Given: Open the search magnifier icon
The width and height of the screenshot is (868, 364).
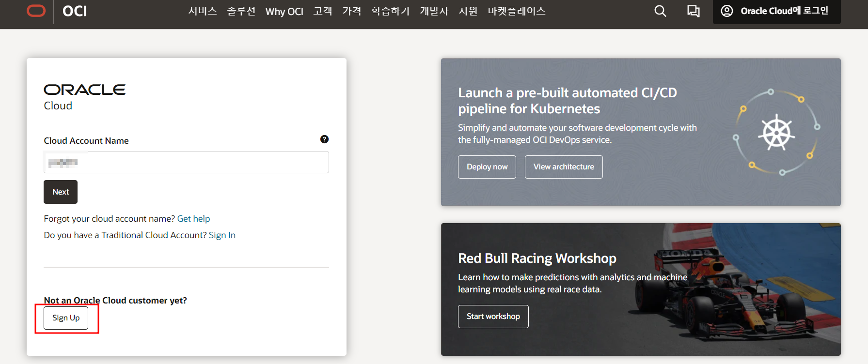Looking at the screenshot, I should 660,11.
